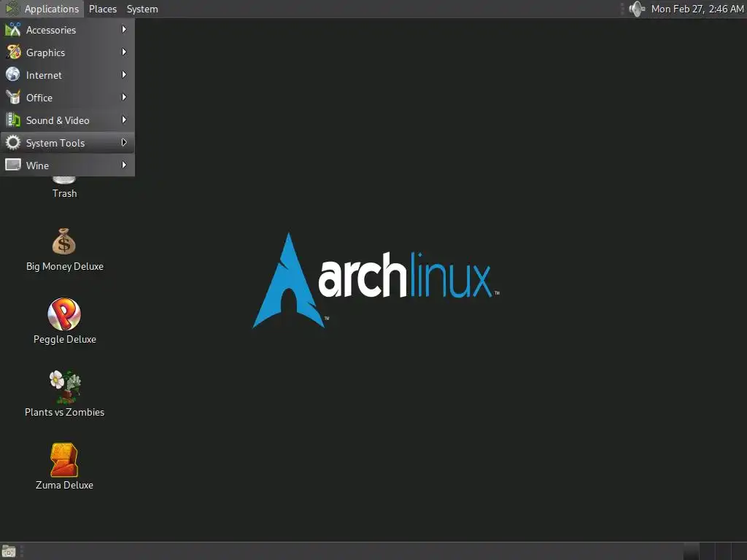The image size is (747, 560).
Task: Click the Zuma Deluxe label
Action: coord(64,485)
